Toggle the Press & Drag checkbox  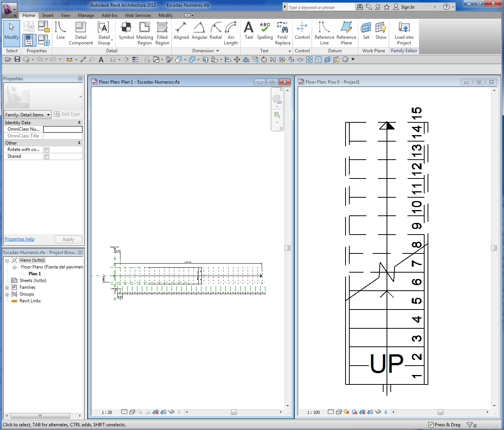[431, 425]
